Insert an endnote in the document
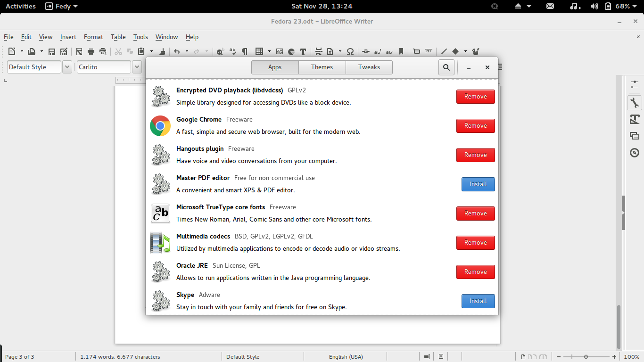The width and height of the screenshot is (644, 362). point(389,51)
